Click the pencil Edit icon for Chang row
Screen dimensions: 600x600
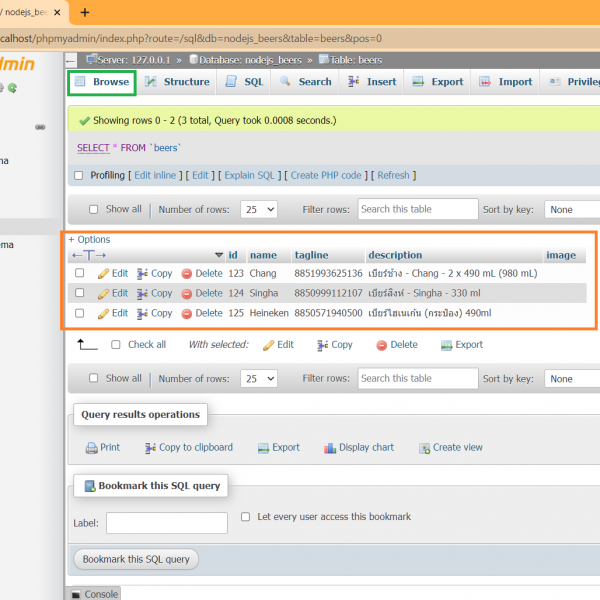[x=103, y=274]
